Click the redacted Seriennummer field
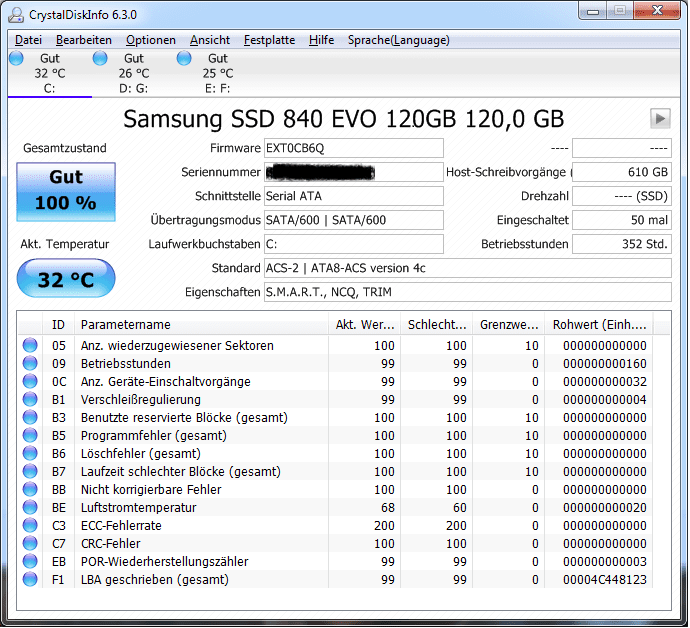The height and width of the screenshot is (628, 690). (x=353, y=172)
